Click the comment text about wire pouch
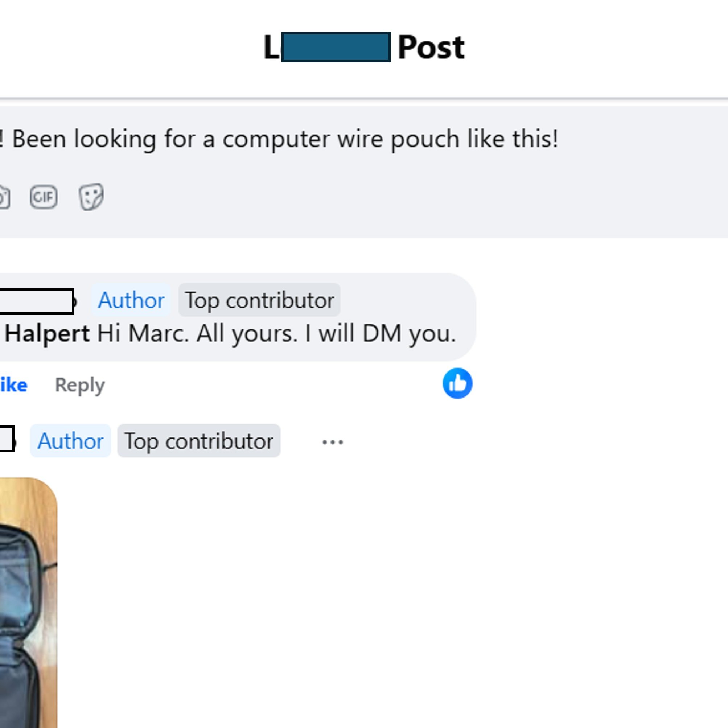The height and width of the screenshot is (728, 728). 279,139
